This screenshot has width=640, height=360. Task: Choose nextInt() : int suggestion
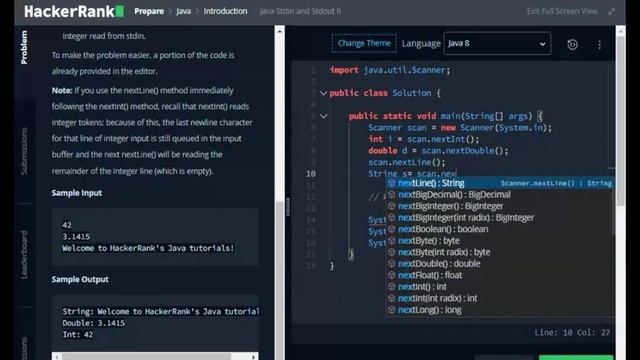500,287
